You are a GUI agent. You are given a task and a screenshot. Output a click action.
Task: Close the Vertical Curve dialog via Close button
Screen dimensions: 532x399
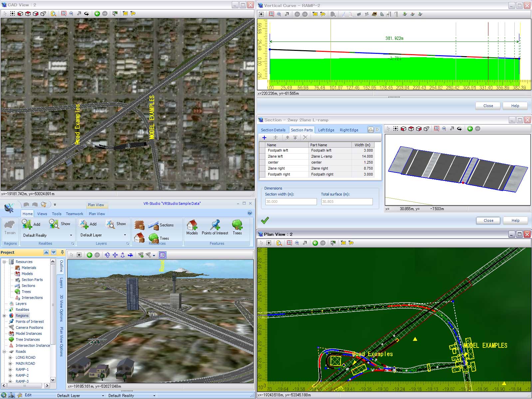(488, 106)
